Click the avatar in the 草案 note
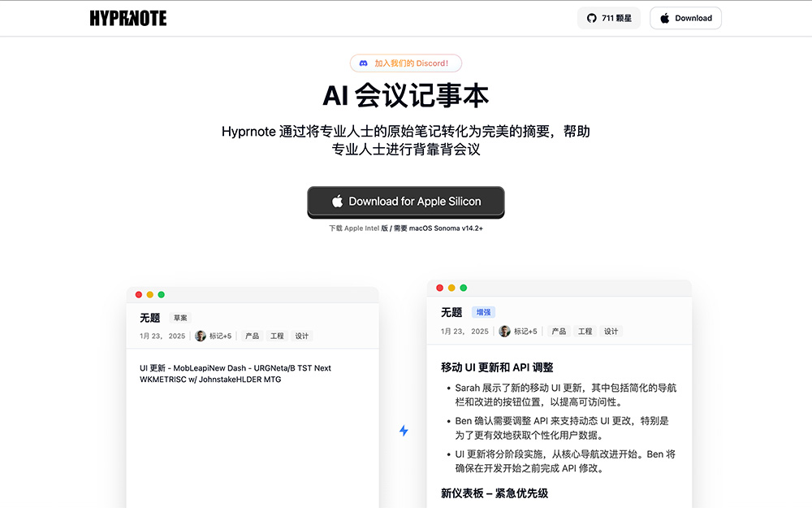Image resolution: width=812 pixels, height=508 pixels. coord(201,336)
